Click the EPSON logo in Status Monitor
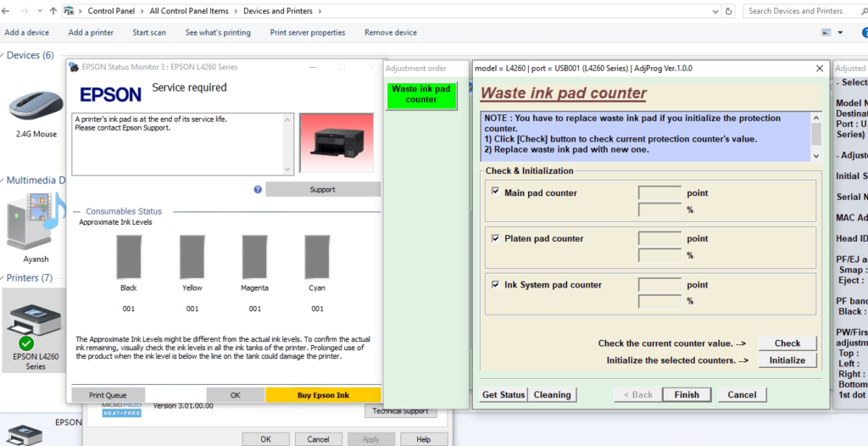The width and height of the screenshot is (868, 446). click(x=110, y=95)
